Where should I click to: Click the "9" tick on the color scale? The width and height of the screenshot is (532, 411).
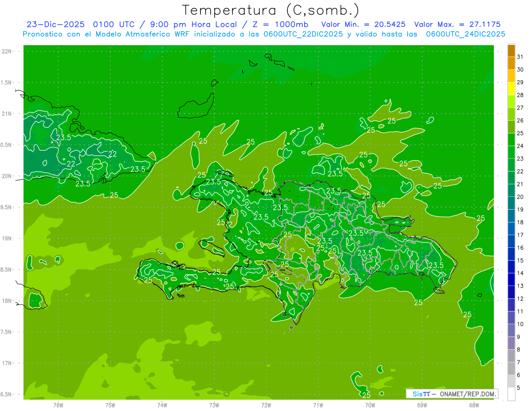click(519, 337)
